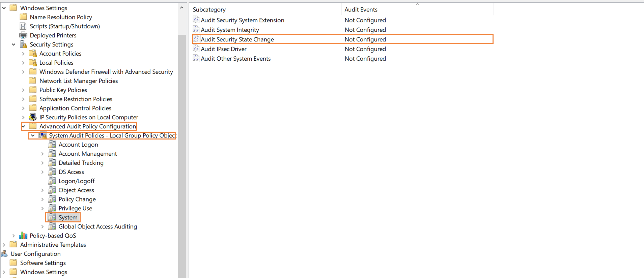This screenshot has height=278, width=644.
Task: Click the Scripts (Startup/Shutdown) scroll icon
Action: [23, 26]
